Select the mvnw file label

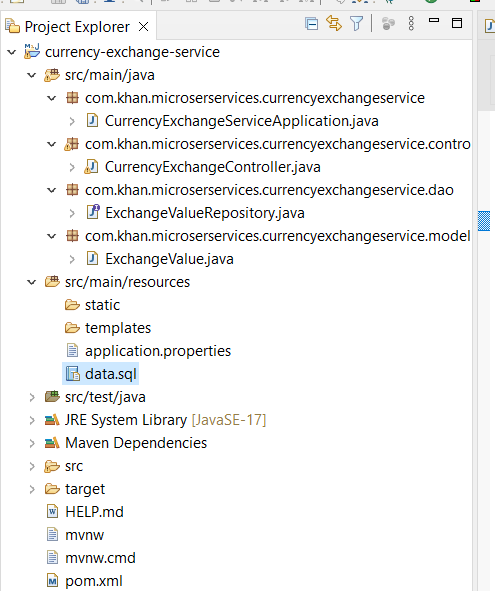[84, 535]
